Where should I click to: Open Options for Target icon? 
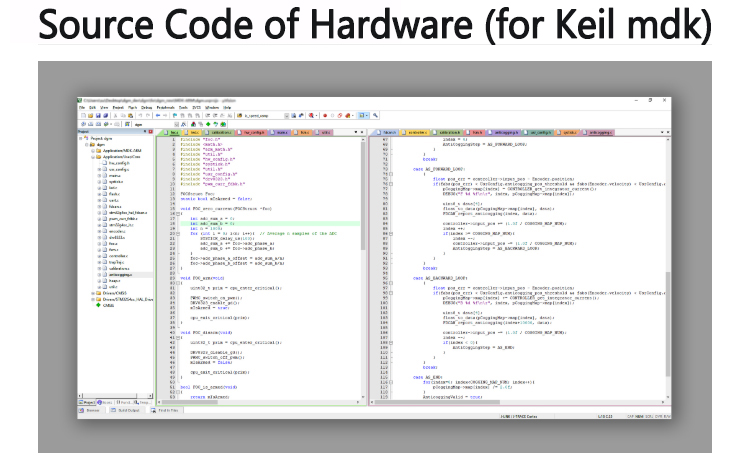click(x=183, y=124)
